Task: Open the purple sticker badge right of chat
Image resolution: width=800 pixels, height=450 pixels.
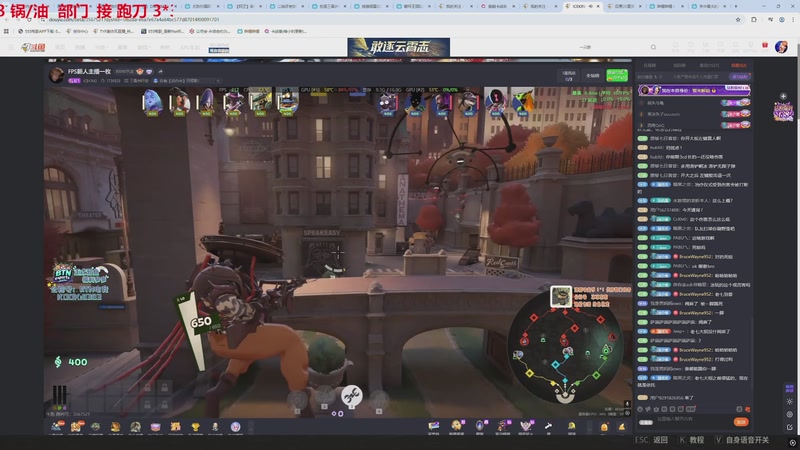Action: (x=783, y=112)
